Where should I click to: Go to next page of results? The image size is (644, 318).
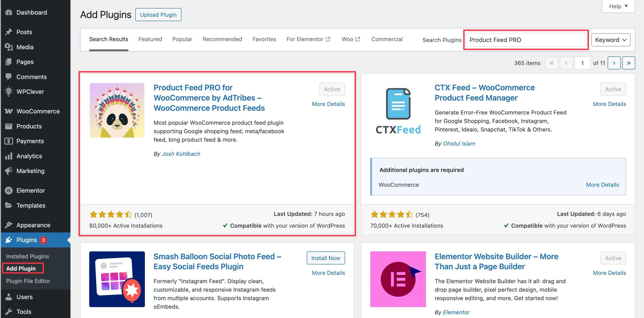(614, 63)
